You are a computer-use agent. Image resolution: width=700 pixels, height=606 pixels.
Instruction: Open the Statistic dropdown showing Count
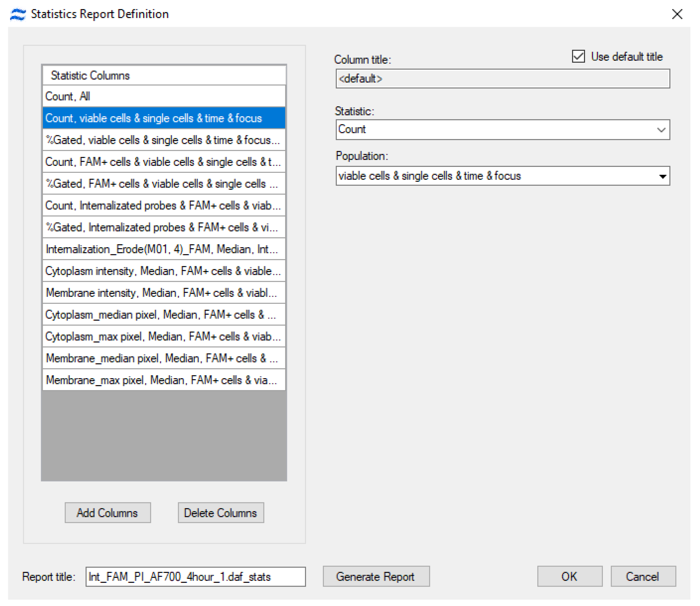(x=501, y=130)
